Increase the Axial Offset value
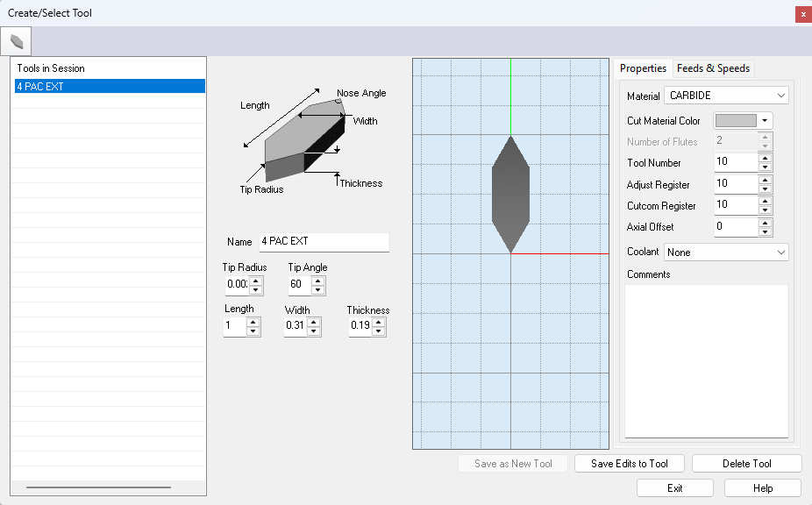Image resolution: width=812 pixels, height=505 pixels. coord(765,223)
